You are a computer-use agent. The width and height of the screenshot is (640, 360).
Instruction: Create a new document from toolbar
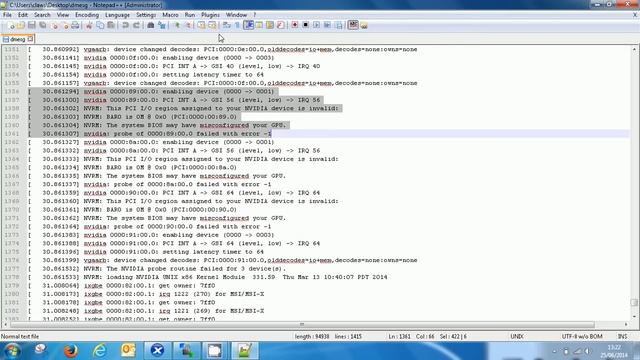(11, 25)
